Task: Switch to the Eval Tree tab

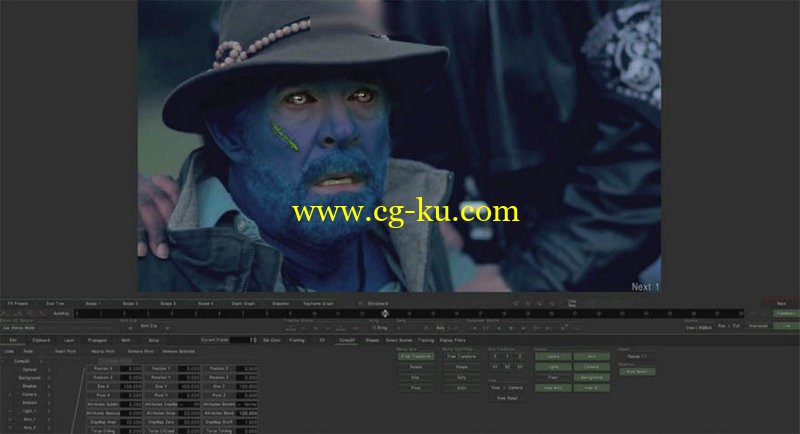Action: tap(55, 303)
